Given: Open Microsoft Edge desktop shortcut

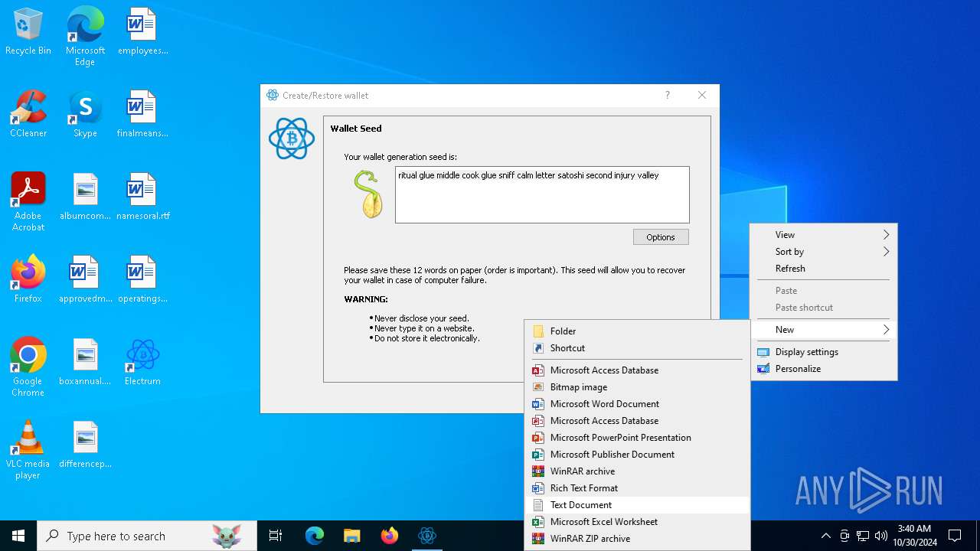Looking at the screenshot, I should pyautogui.click(x=85, y=36).
